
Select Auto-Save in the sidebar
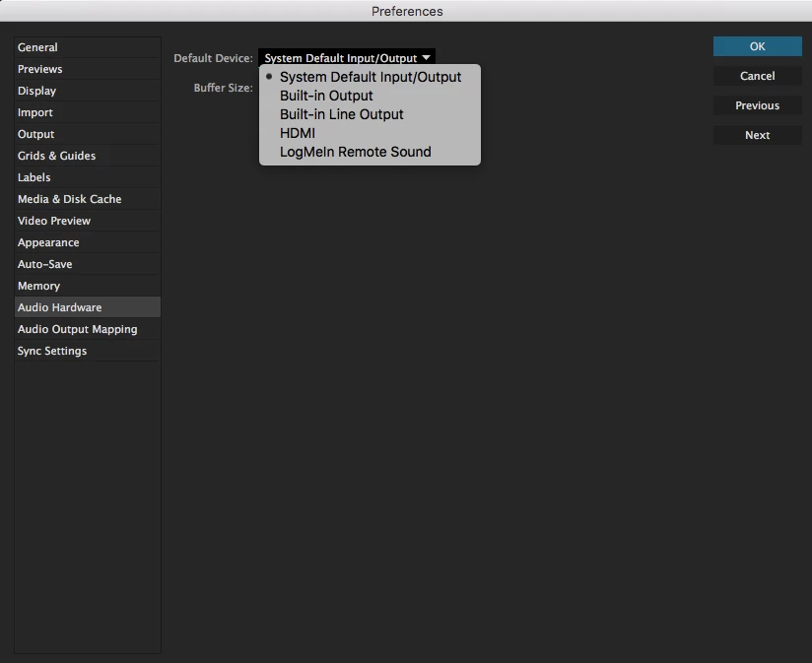coord(88,264)
